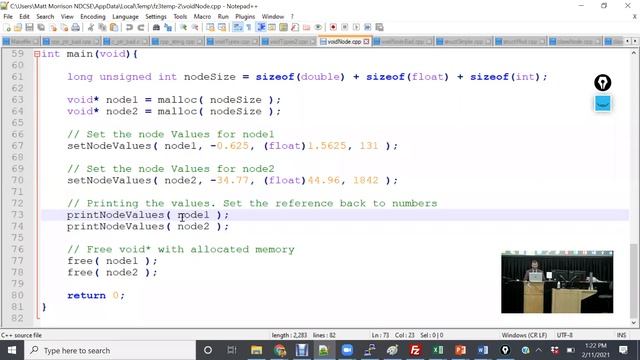The height and width of the screenshot is (360, 640).
Task: Expand hidden system tray icons chevron
Action: (539, 350)
